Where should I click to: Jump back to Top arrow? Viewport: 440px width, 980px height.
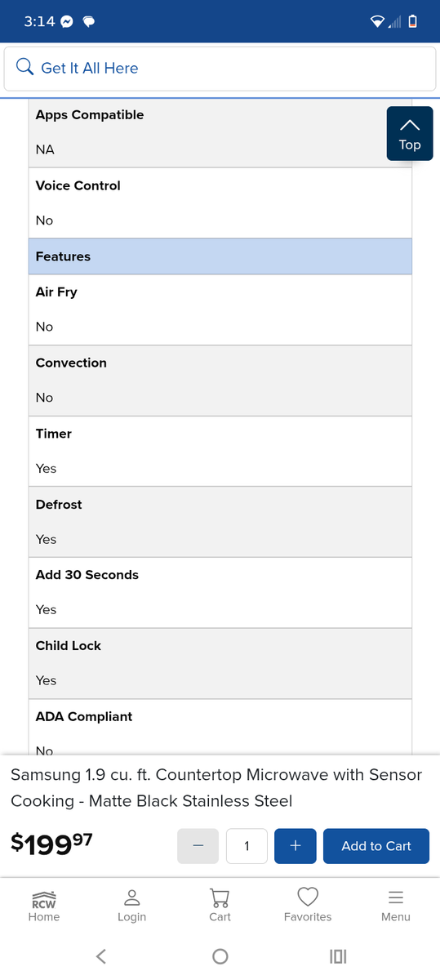coord(410,134)
